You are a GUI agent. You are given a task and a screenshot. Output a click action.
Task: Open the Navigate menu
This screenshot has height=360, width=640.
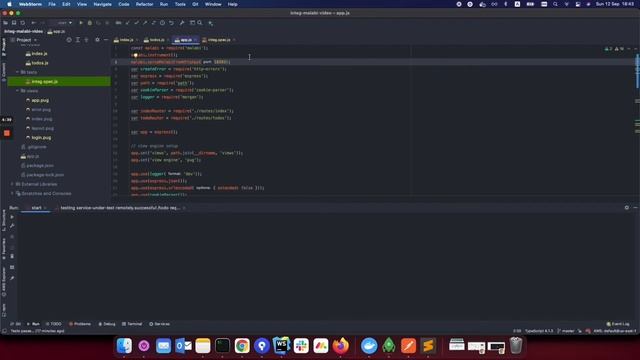click(x=102, y=4)
